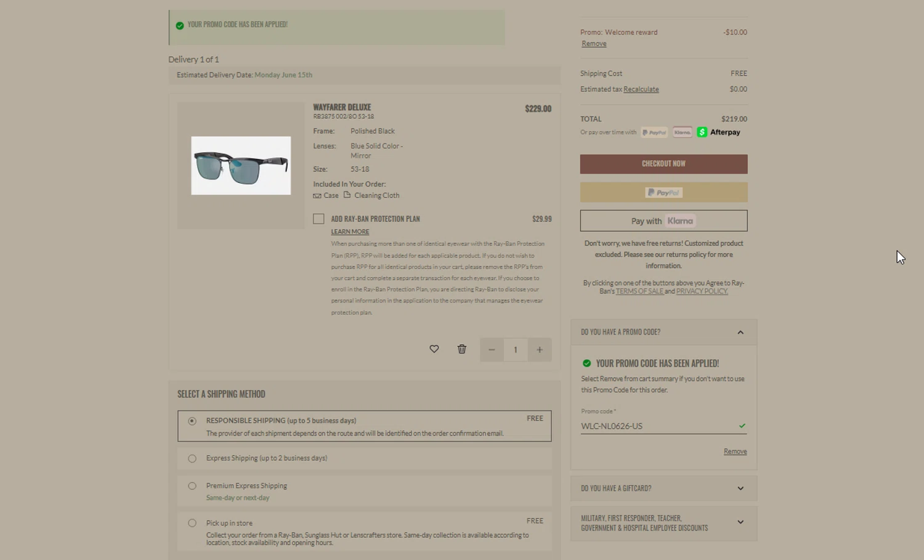Tick the Add Ray-Ban Protection Plan checkbox
924x560 pixels.
(318, 219)
